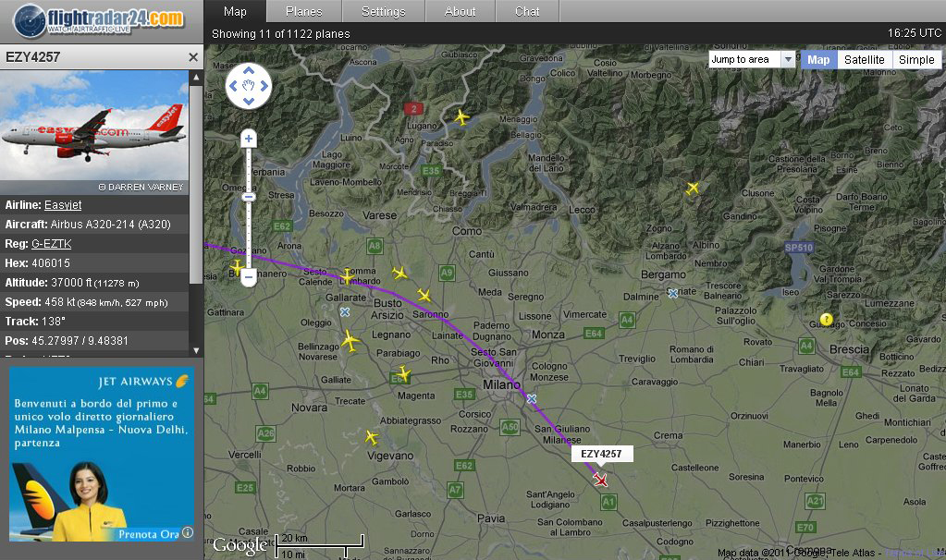Open the Jump to area dropdown
Screen dimensions: 946x560
pyautogui.click(x=753, y=59)
